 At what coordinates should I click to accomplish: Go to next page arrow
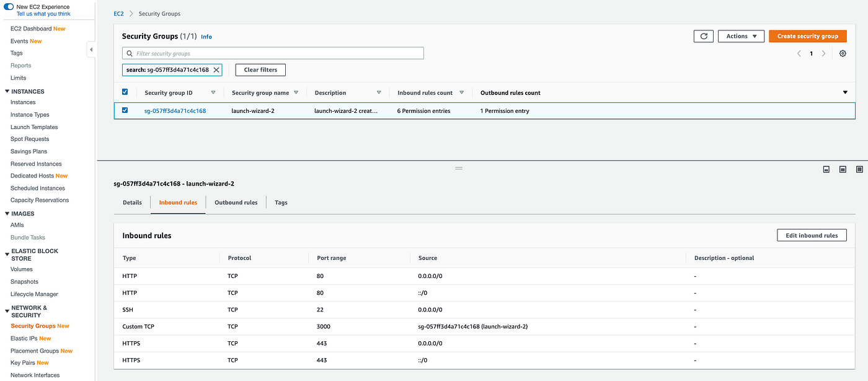(823, 53)
